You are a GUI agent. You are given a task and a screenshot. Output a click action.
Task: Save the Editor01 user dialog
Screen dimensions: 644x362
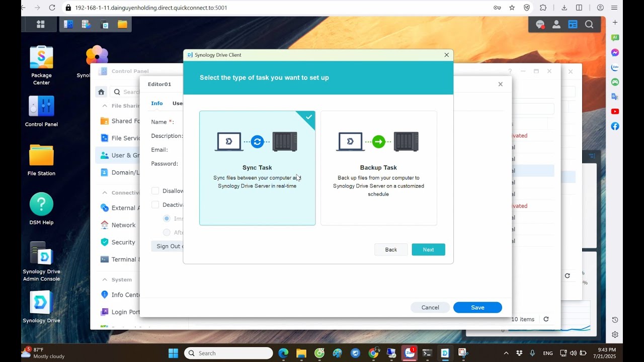tap(477, 307)
